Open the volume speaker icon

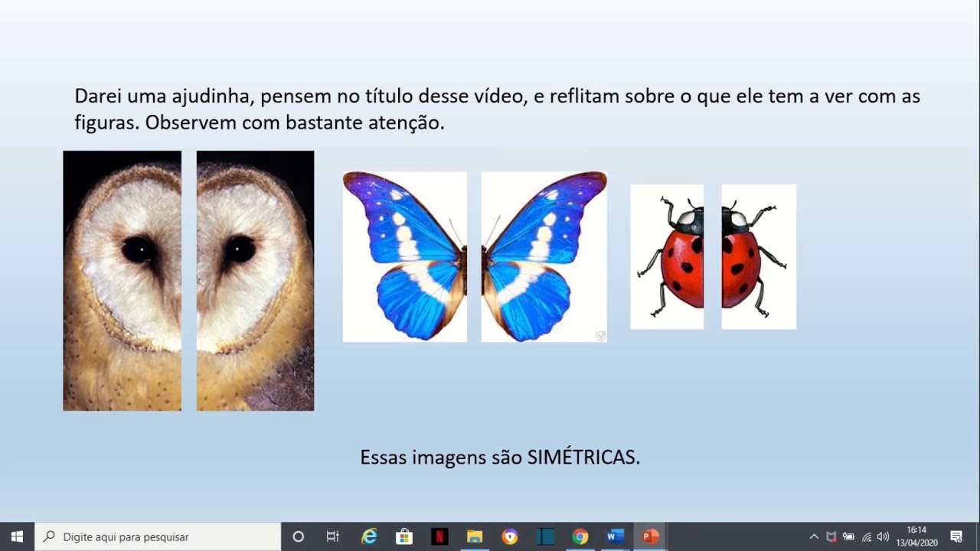883,536
